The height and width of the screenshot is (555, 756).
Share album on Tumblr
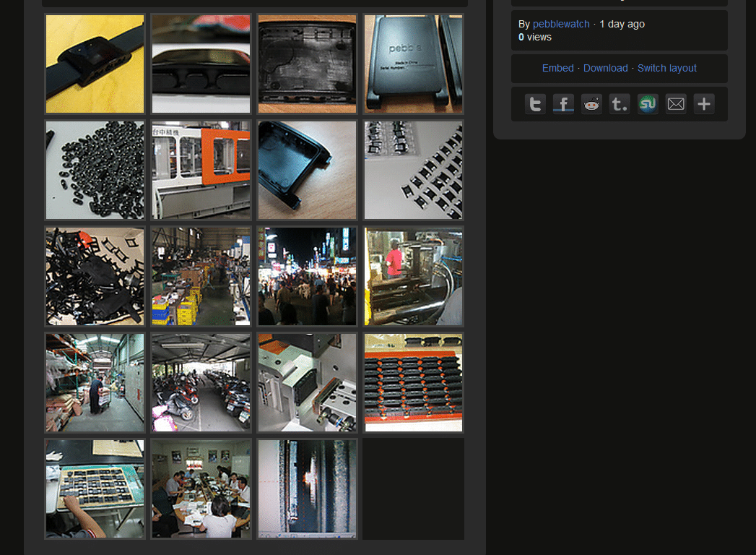(x=620, y=104)
